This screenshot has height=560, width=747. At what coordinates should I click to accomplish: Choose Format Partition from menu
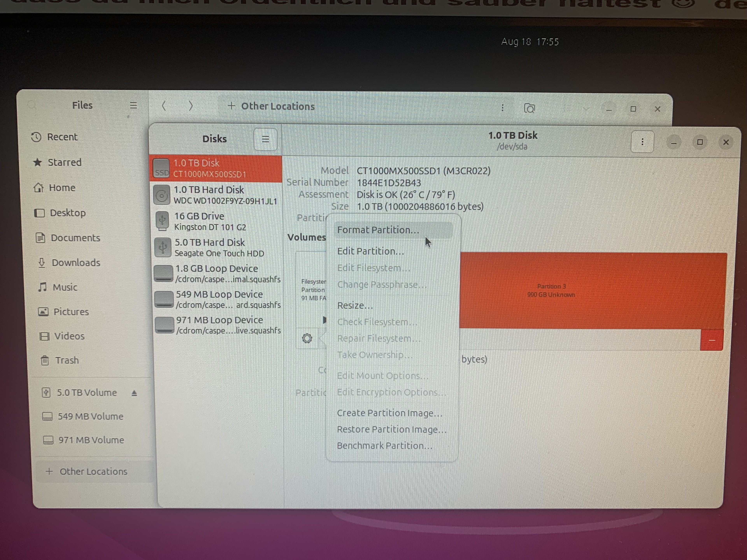coord(378,230)
